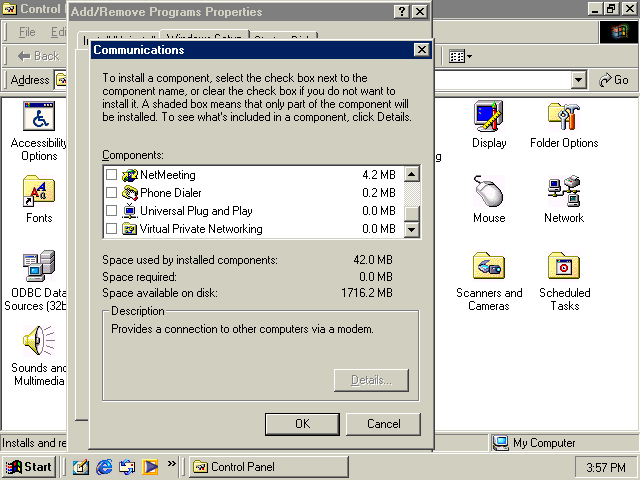640x480 pixels.
Task: Click the Phone Dialer size 0.2 MB
Action: (x=379, y=193)
